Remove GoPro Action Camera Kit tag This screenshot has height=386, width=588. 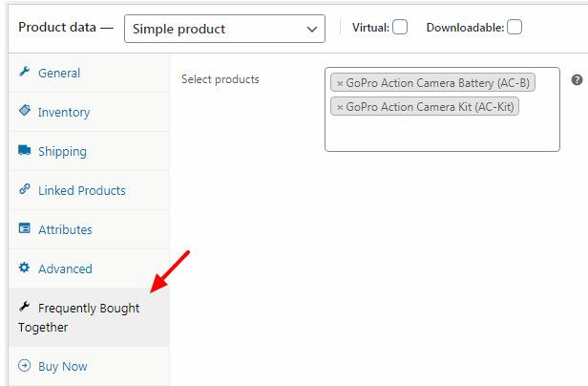pos(340,107)
